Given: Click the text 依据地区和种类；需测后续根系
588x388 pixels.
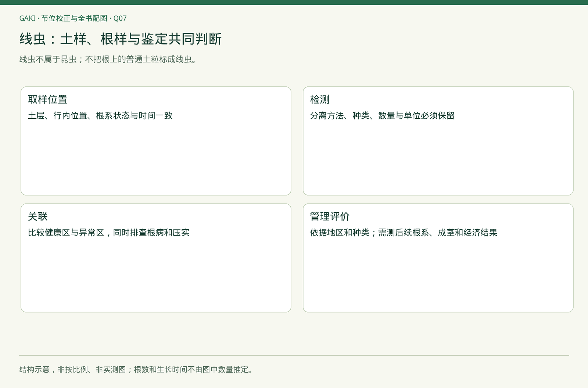Looking at the screenshot, I should pyautogui.click(x=370, y=233).
